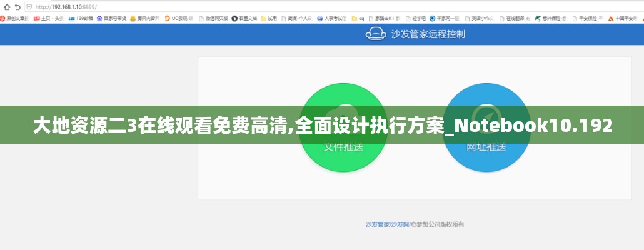
Task: Open the 沙发管家 footer link
Action: pyautogui.click(x=377, y=224)
